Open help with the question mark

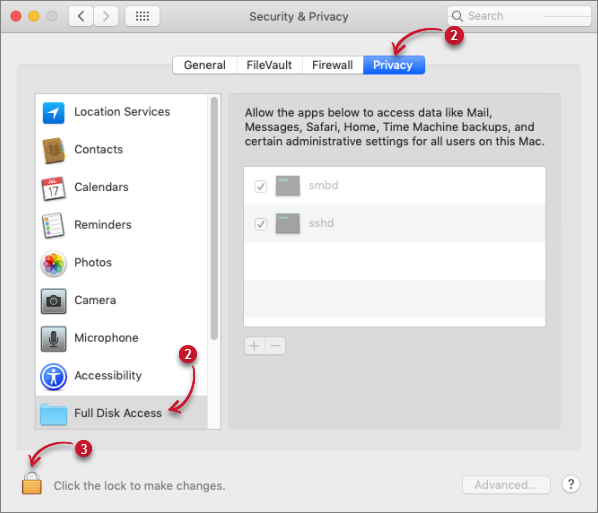click(571, 484)
